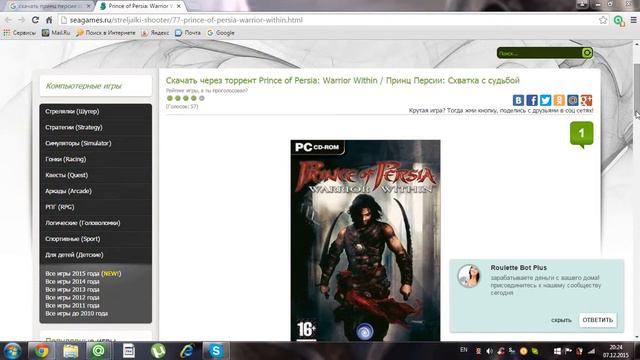This screenshot has height=360, width=640.
Task: Click the Prince of Persia cover image
Action: point(365,240)
